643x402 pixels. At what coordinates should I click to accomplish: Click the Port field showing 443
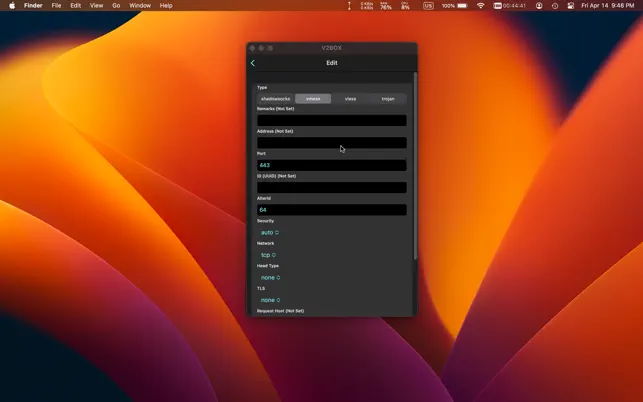click(332, 165)
